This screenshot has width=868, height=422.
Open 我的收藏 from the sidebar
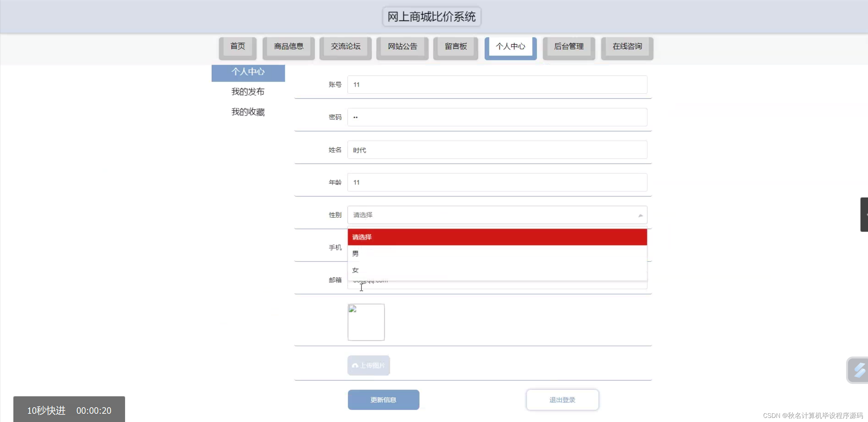248,112
